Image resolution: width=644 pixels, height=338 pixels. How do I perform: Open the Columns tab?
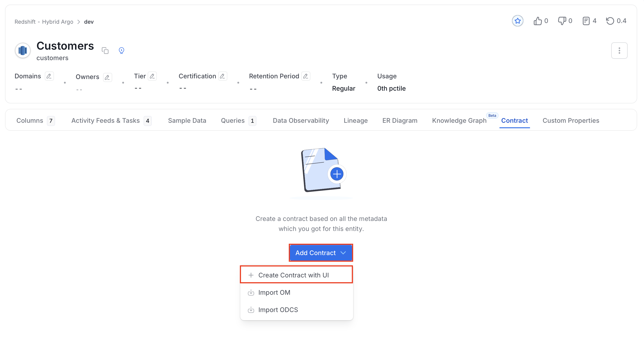35,120
